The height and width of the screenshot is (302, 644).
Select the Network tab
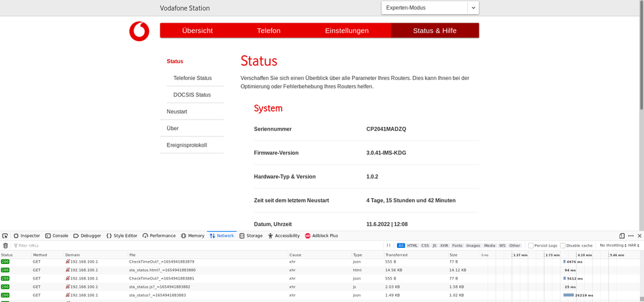point(222,236)
